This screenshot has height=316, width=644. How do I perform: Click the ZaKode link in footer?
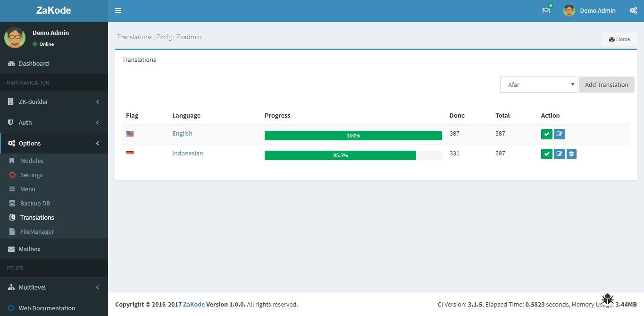(x=194, y=304)
